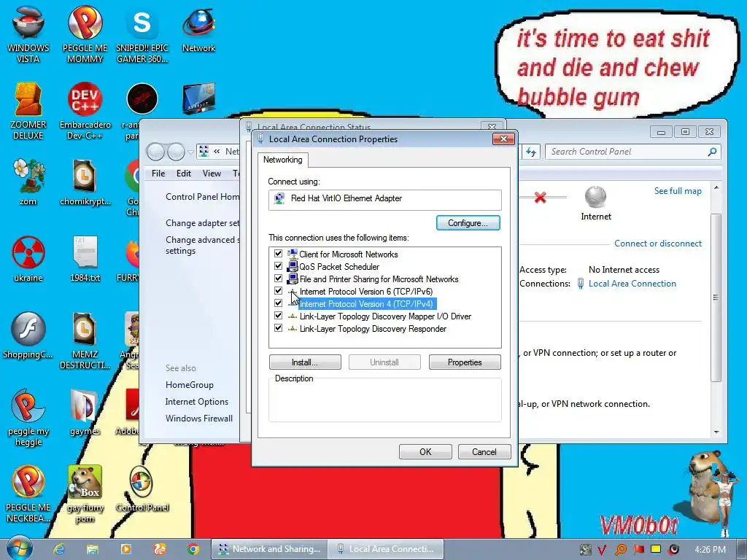The image size is (747, 560).
Task: Select the zom desktop icon
Action: [x=28, y=182]
